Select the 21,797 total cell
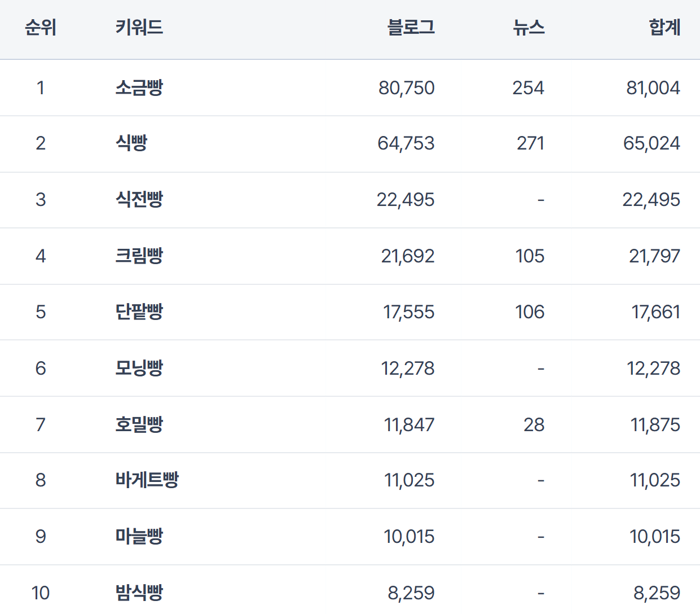This screenshot has width=700, height=614. pyautogui.click(x=654, y=256)
